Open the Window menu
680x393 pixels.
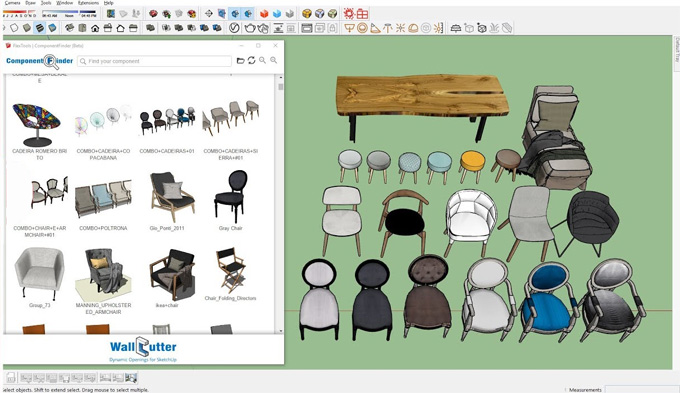point(64,3)
